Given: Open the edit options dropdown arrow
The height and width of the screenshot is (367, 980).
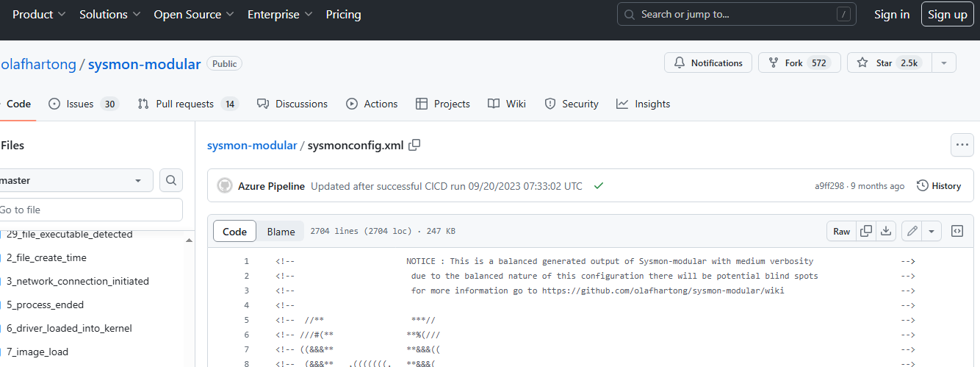Looking at the screenshot, I should click(932, 231).
